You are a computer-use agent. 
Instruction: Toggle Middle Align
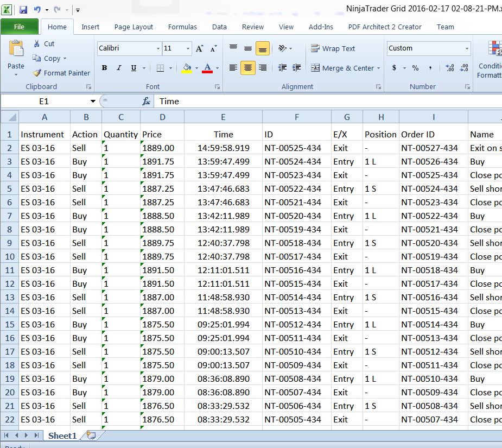pyautogui.click(x=248, y=48)
